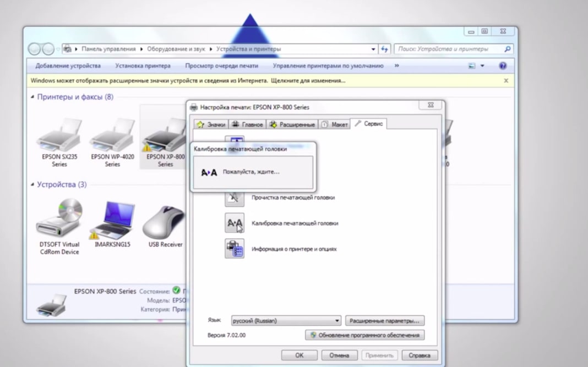Click the OK button
Screen dimensions: 588x367
click(300, 355)
